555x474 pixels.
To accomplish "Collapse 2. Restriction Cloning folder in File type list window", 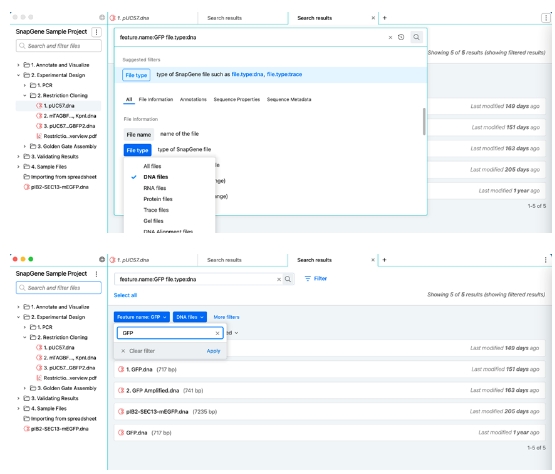I will pyautogui.click(x=25, y=96).
